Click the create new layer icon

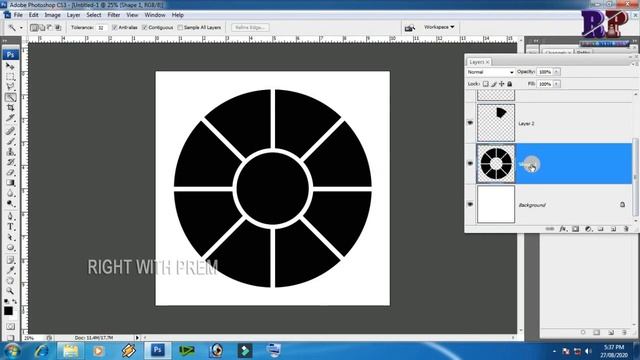coord(613,229)
